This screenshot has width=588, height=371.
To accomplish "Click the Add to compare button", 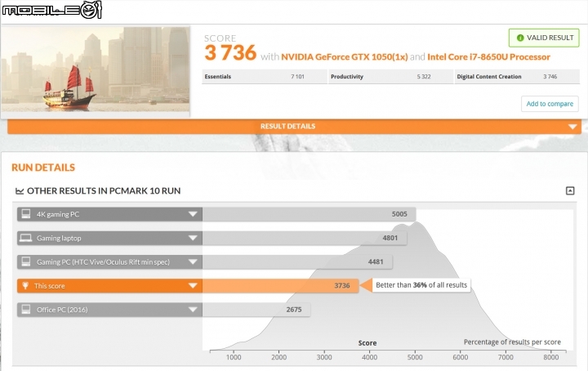I will (550, 104).
